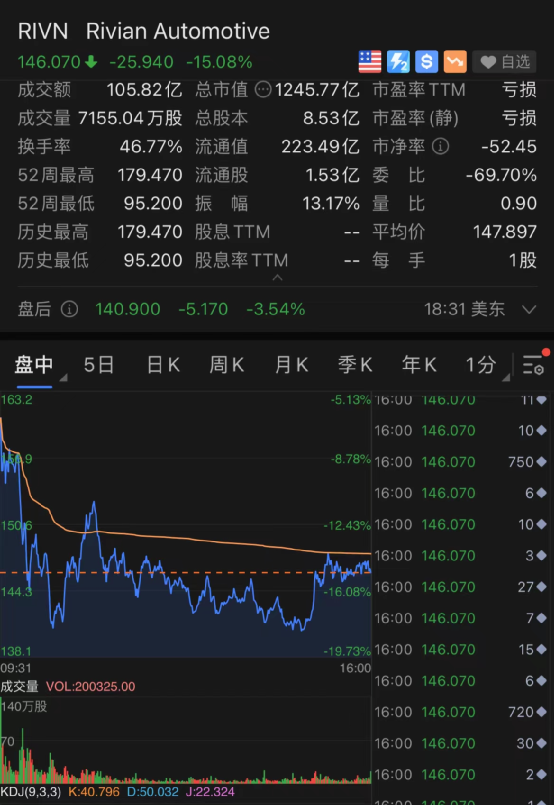Image resolution: width=554 pixels, height=805 pixels.
Task: Tap the green down arrow beside price
Action: click(91, 62)
